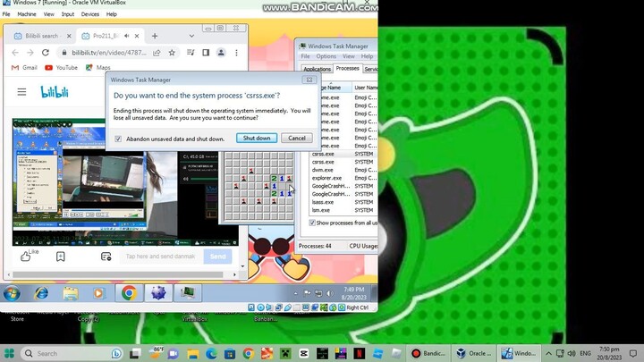Open Chrome profile avatar menu
Screen dimensions: 644x362
click(x=222, y=53)
